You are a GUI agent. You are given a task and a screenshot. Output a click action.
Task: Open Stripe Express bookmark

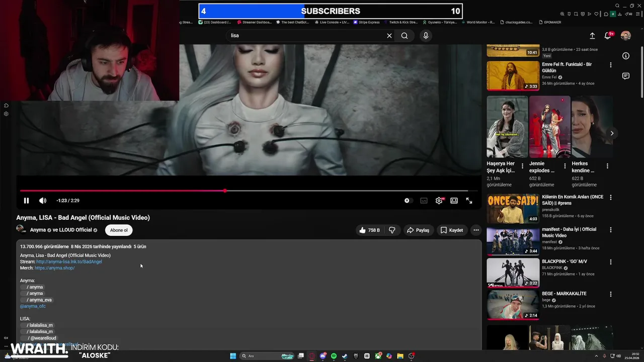coord(366,22)
